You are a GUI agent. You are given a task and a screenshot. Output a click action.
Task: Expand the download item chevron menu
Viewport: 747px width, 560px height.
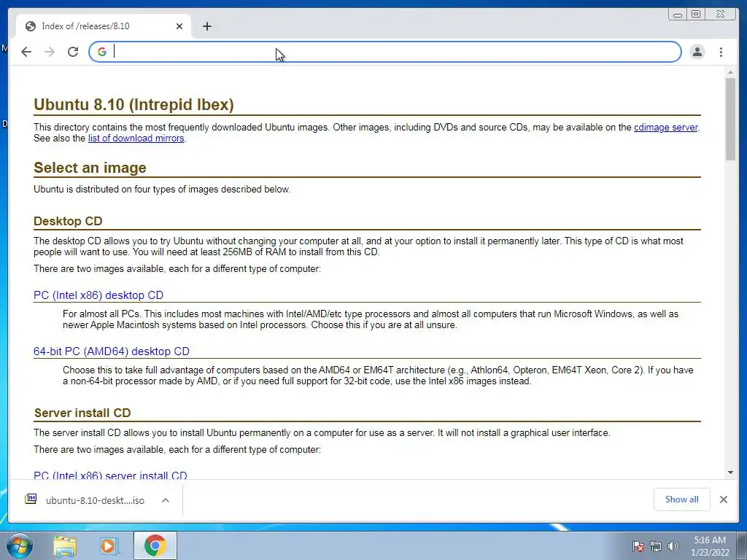coord(166,500)
